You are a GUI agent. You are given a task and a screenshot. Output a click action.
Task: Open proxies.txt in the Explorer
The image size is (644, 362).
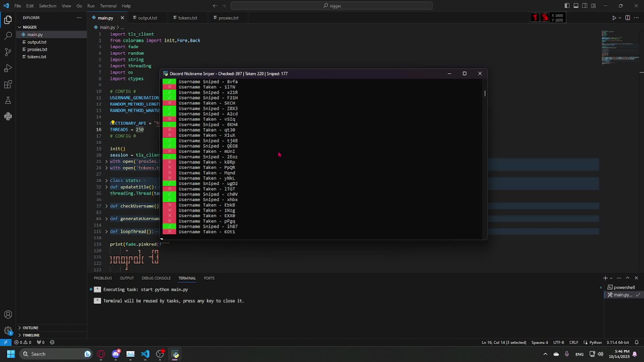click(37, 49)
